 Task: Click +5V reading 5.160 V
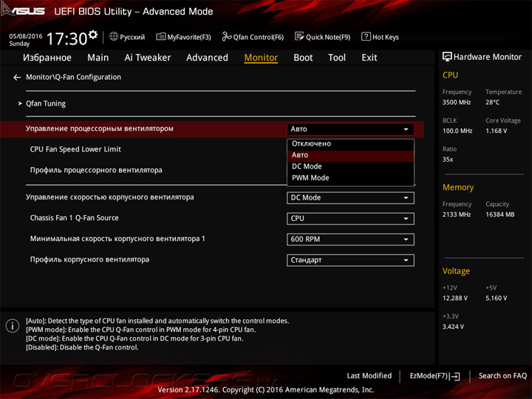point(497,299)
